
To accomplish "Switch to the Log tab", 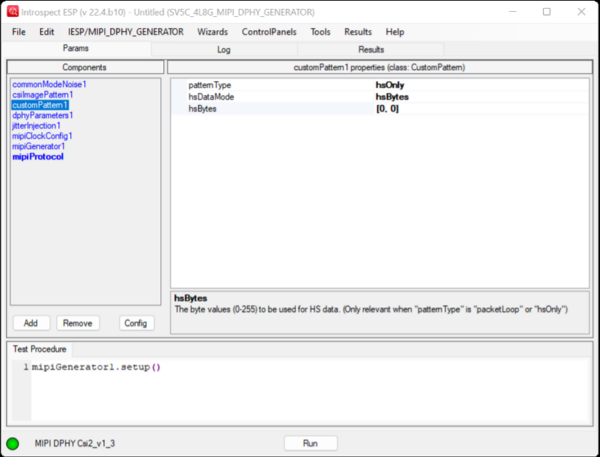I will (223, 49).
